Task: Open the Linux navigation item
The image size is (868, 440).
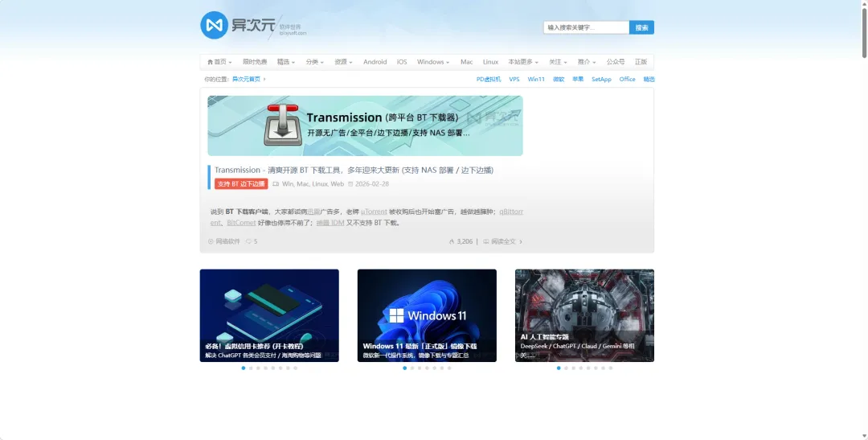Action: pos(490,62)
